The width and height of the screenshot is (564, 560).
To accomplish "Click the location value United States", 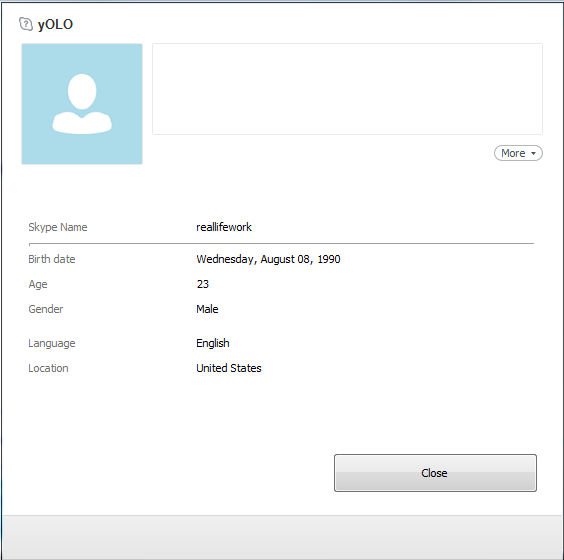I will pyautogui.click(x=229, y=368).
